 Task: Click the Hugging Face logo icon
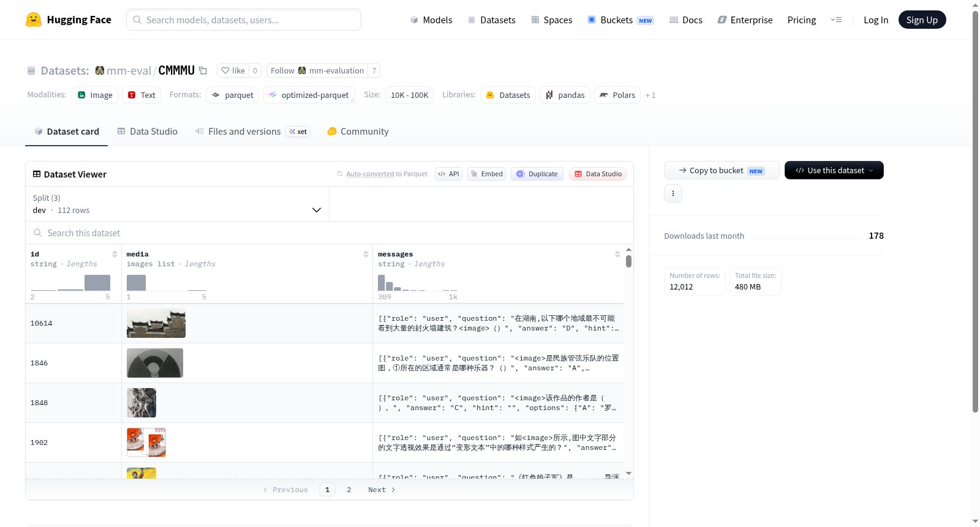[34, 20]
